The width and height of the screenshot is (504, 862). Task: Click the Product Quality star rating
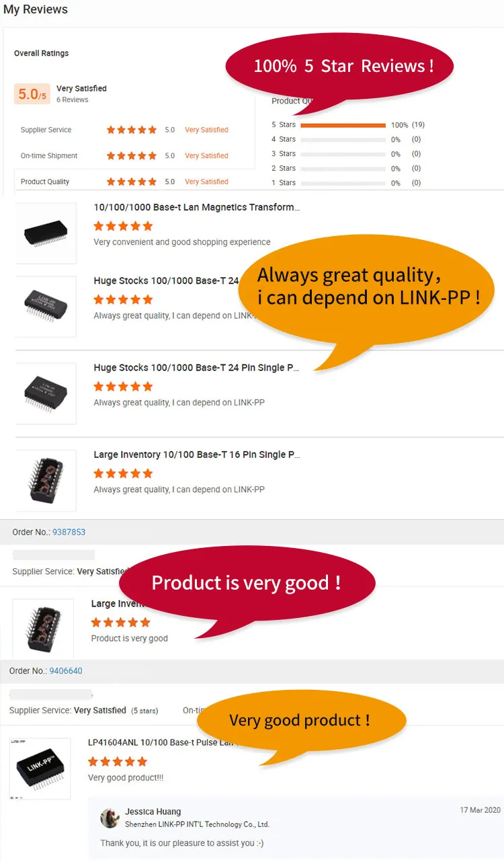pyautogui.click(x=132, y=182)
